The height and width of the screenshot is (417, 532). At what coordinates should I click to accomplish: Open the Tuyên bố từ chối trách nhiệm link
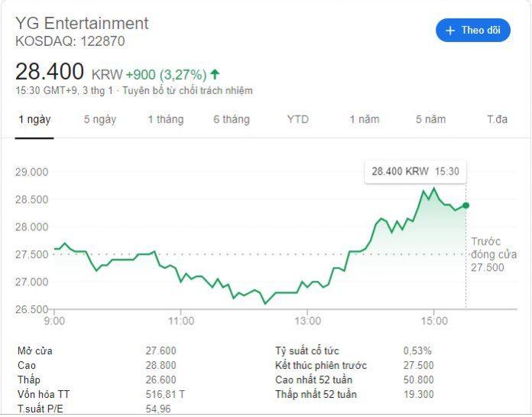[x=187, y=90]
